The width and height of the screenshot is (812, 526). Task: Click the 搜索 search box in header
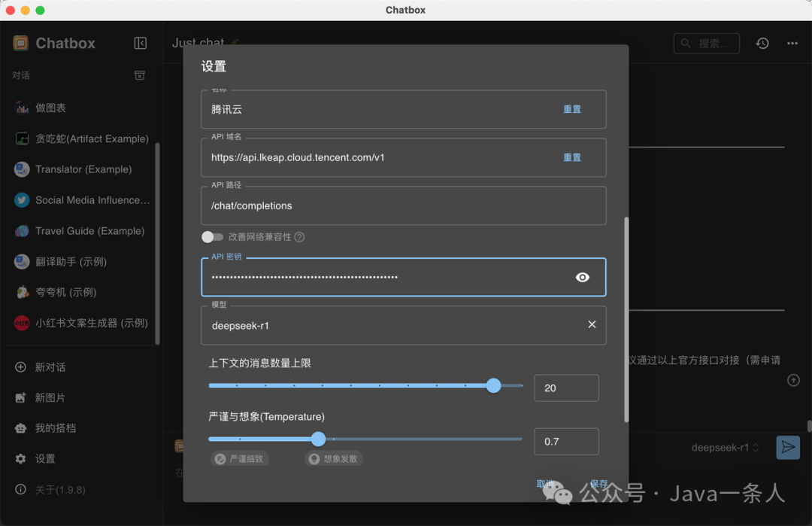[x=706, y=44]
